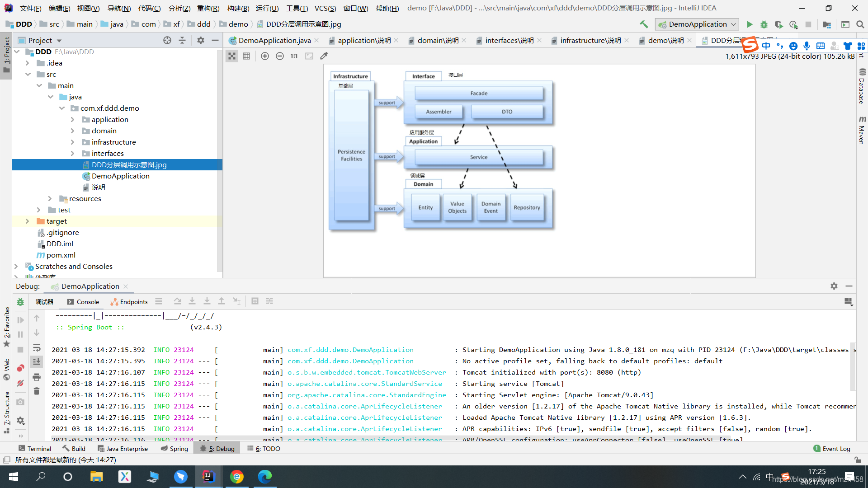The height and width of the screenshot is (488, 868).
Task: Expand the application package
Action: click(x=72, y=119)
